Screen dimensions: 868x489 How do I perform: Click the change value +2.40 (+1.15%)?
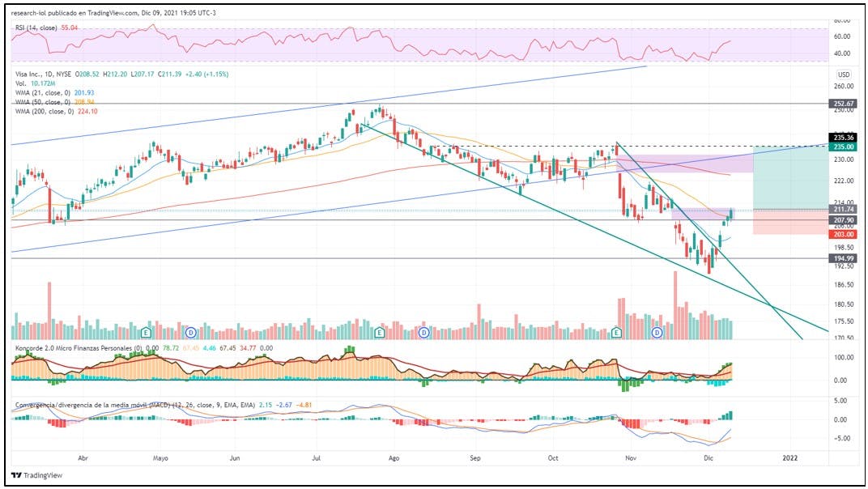(207, 74)
